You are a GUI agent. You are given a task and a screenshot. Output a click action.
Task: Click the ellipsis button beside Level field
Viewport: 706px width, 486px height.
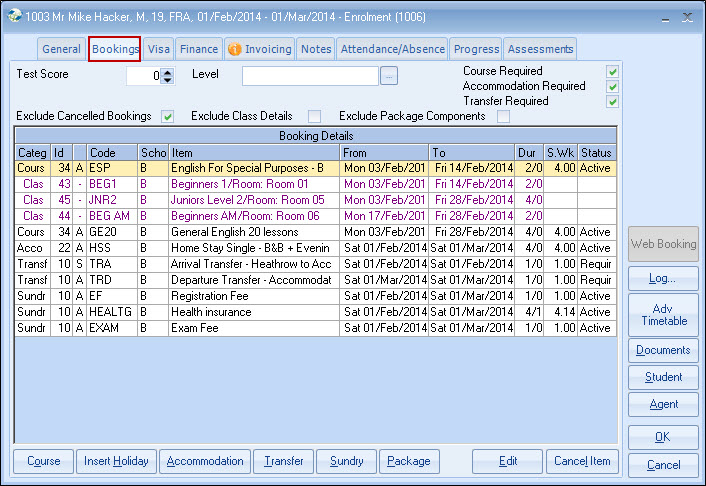point(389,75)
